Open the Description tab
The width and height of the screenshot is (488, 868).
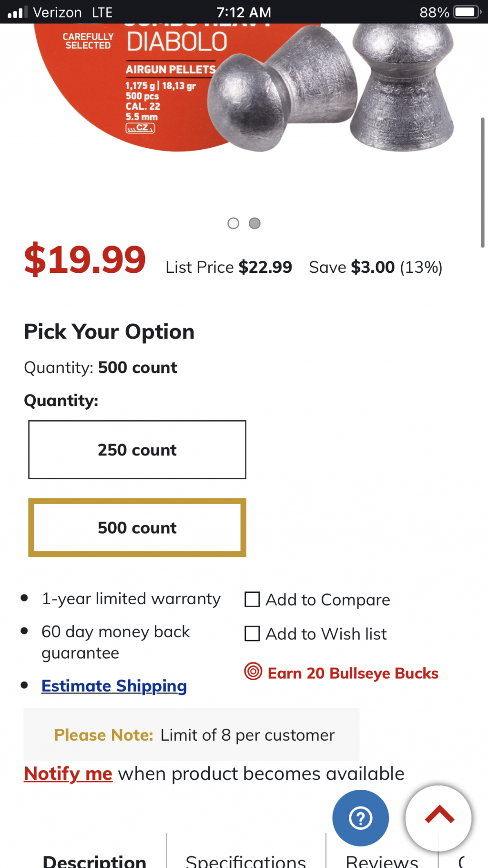(x=94, y=860)
